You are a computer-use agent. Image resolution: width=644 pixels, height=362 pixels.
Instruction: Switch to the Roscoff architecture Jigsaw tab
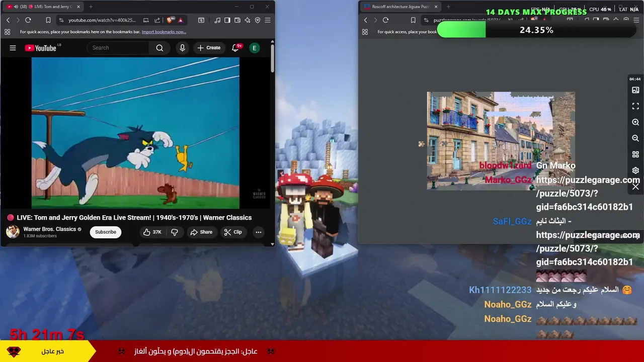tap(400, 7)
